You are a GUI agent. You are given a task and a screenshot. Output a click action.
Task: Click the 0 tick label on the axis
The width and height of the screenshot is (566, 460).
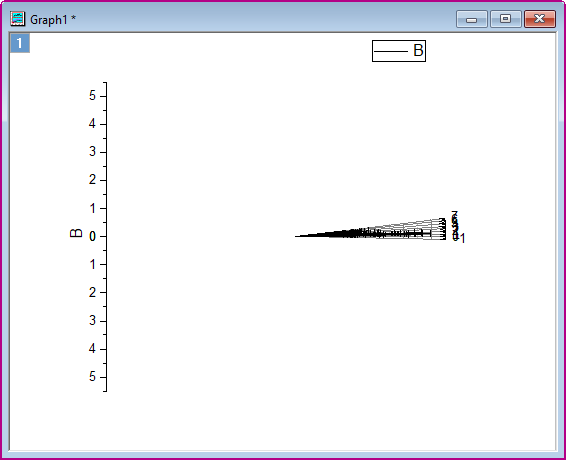click(x=92, y=237)
